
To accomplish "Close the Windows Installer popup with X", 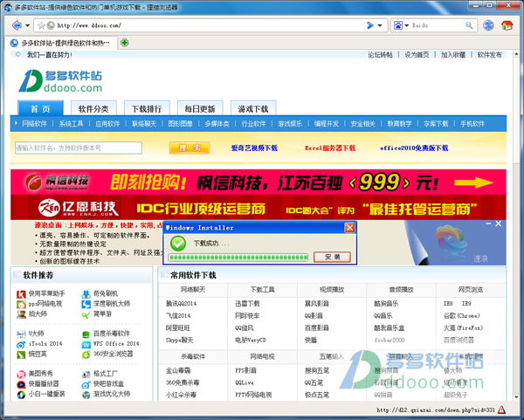I will (349, 228).
